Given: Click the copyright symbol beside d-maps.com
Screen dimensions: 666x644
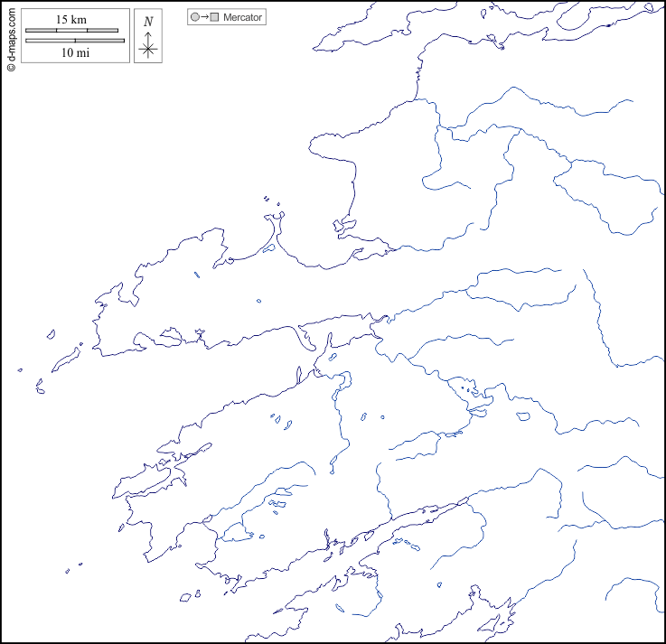Looking at the screenshot, I should click(11, 67).
